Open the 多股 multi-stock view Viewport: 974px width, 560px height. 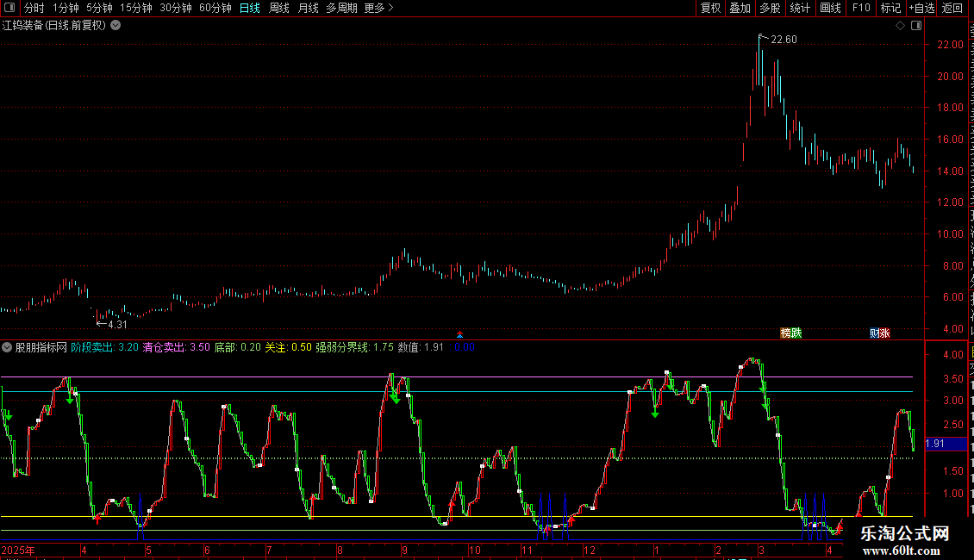click(771, 8)
